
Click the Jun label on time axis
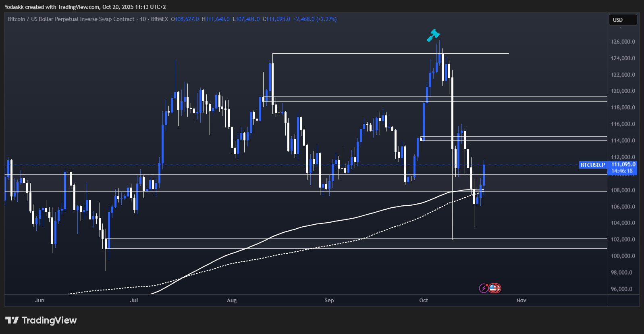click(x=39, y=300)
